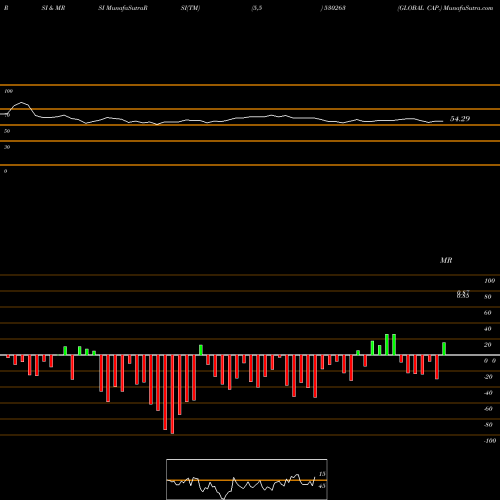The width and height of the screenshot is (500, 500).
Task: Click the 30 level label on RSI axis
Action: (x=7, y=147)
